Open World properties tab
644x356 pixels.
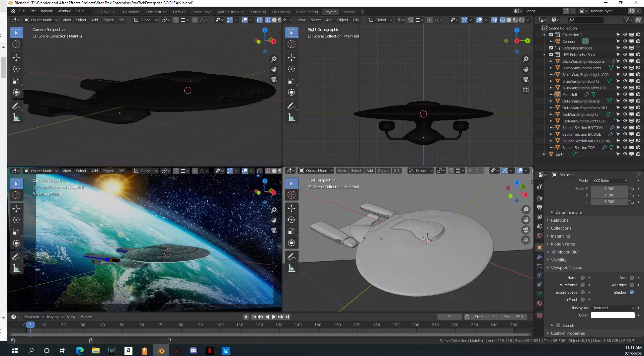tap(539, 236)
